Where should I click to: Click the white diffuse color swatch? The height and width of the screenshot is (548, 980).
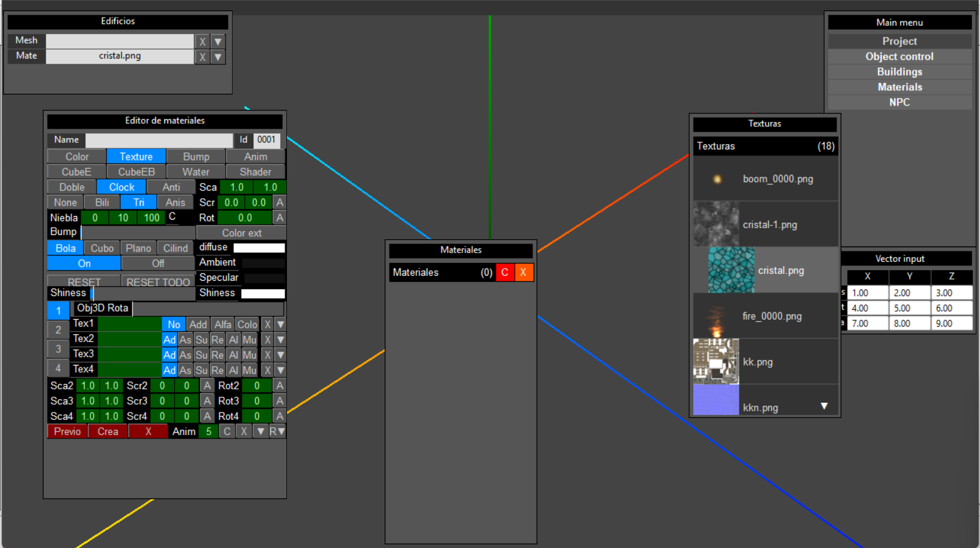pyautogui.click(x=259, y=248)
